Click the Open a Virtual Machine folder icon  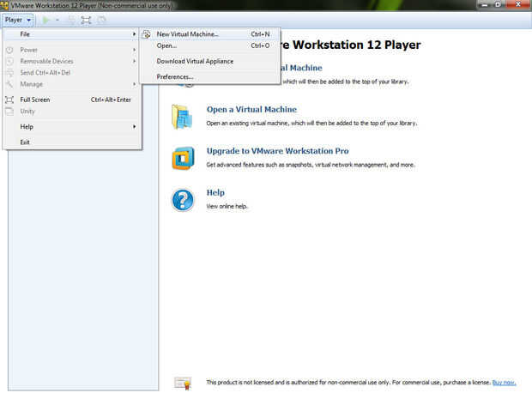click(182, 117)
